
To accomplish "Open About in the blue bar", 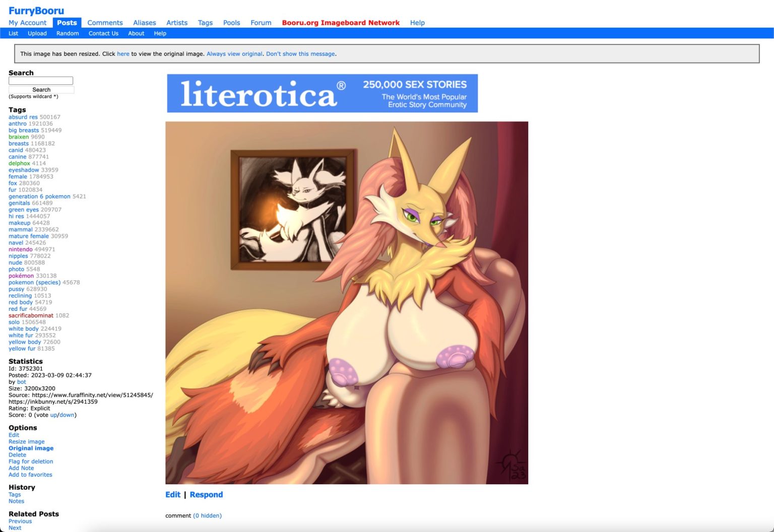I will (x=136, y=33).
